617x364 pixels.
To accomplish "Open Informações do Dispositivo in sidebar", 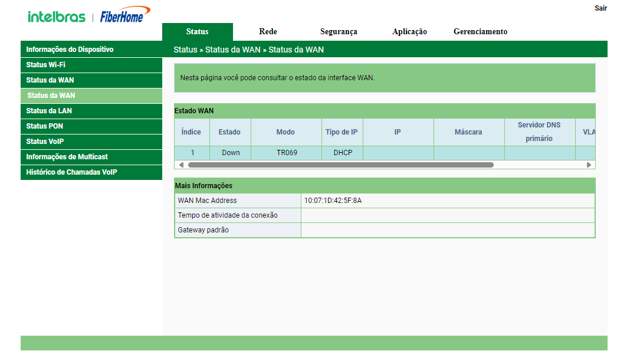I will [91, 50].
